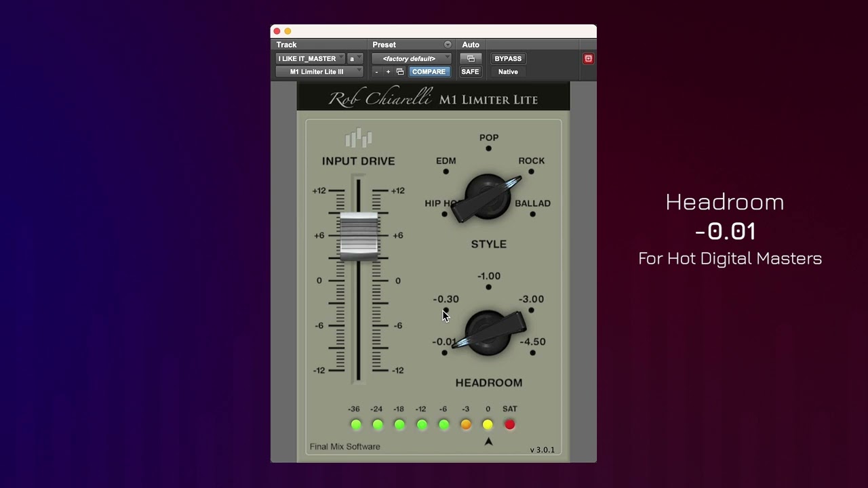
Task: Open the Preset section circular menu arrow
Action: click(448, 45)
